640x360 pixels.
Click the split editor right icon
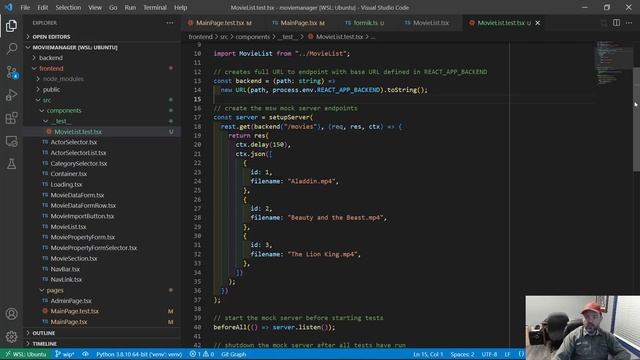click(x=616, y=23)
